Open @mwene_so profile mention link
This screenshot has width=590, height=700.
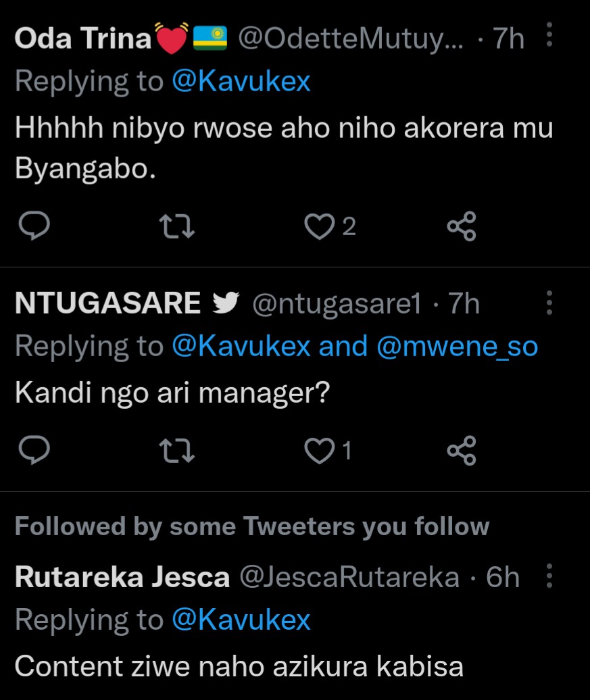pyautogui.click(x=458, y=347)
